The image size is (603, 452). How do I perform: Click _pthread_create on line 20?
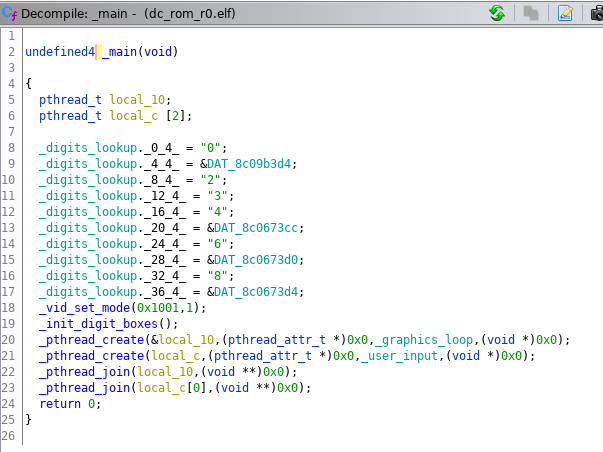coord(92,340)
